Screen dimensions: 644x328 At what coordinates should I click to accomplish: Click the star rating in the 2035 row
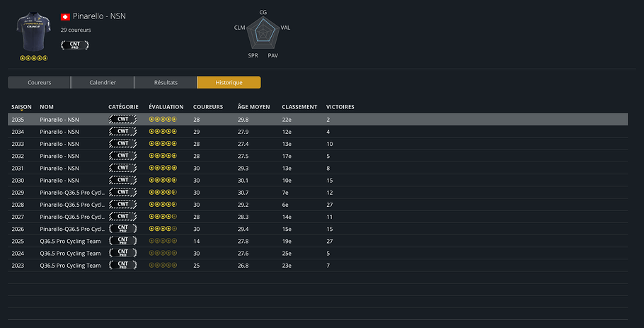(163, 120)
